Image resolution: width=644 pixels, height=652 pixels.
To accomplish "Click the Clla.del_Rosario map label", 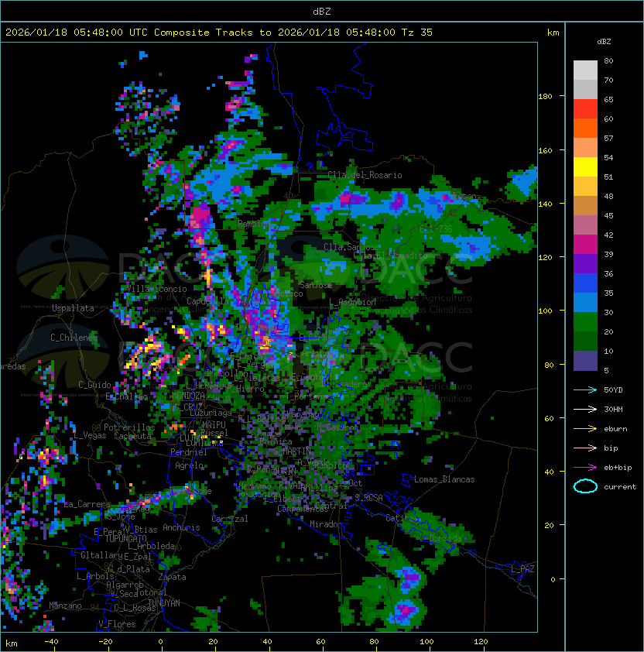I will point(365,175).
